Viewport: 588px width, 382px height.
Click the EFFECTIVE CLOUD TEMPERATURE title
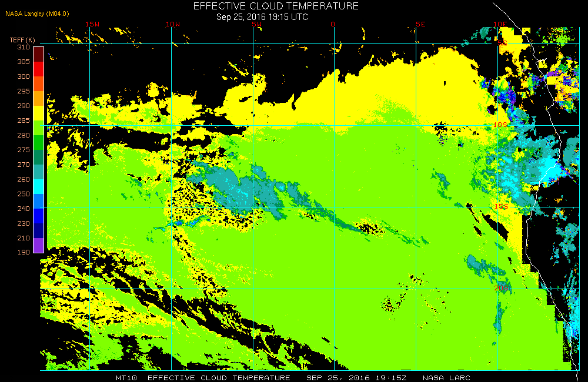[x=276, y=6]
